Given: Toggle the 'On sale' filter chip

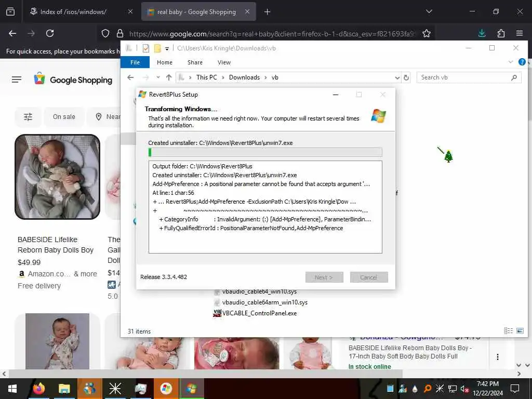Looking at the screenshot, I should click(x=64, y=117).
